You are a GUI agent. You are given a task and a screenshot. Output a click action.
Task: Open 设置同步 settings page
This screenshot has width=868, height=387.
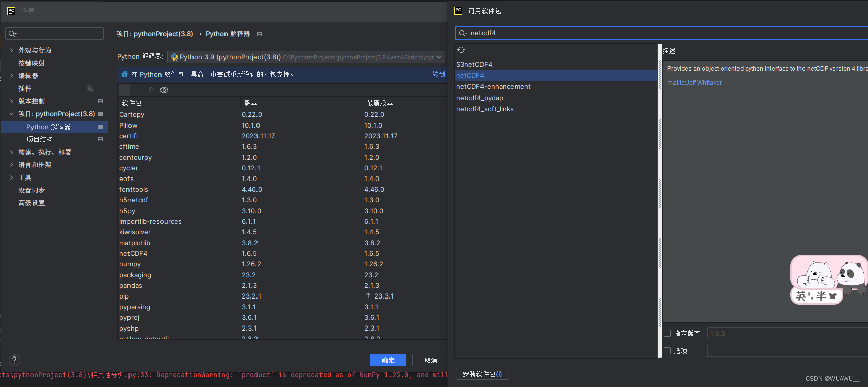31,190
